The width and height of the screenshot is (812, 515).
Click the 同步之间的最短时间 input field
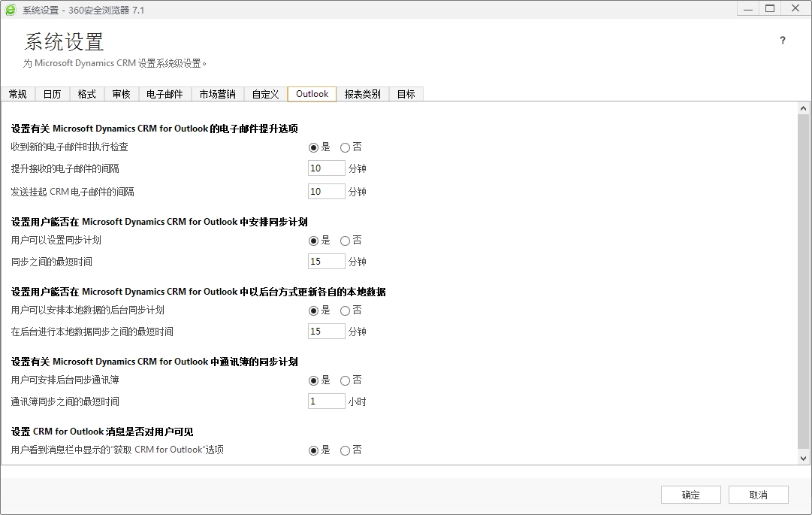pyautogui.click(x=326, y=261)
